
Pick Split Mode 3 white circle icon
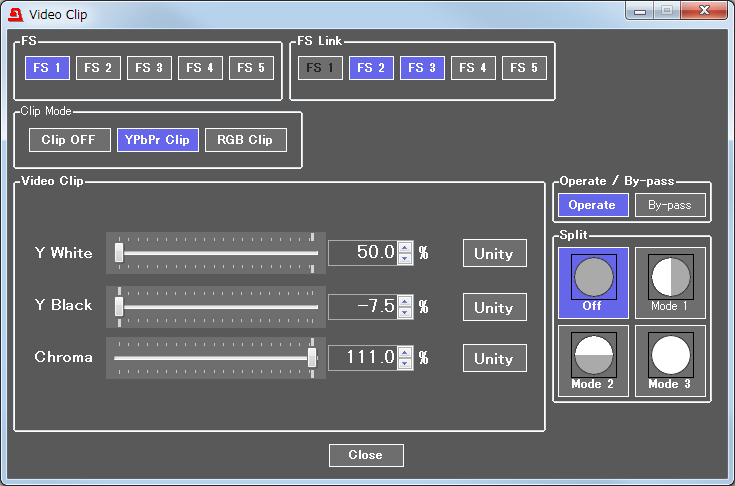pyautogui.click(x=669, y=353)
